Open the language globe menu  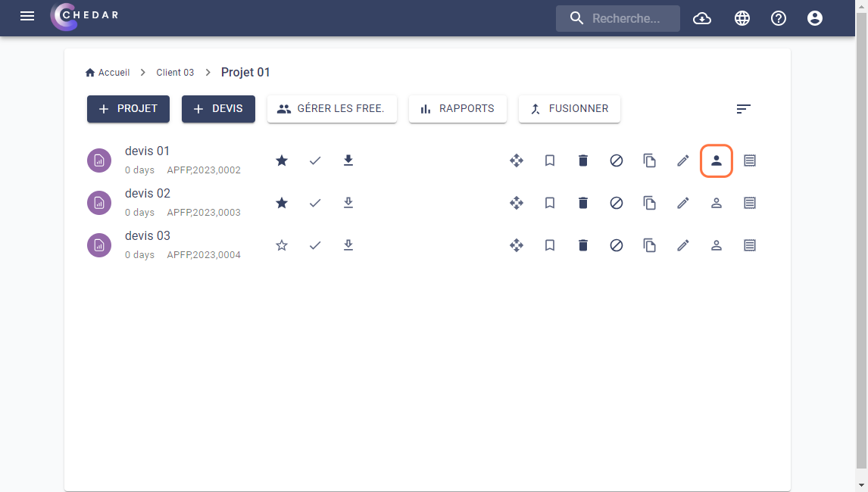[x=742, y=18]
